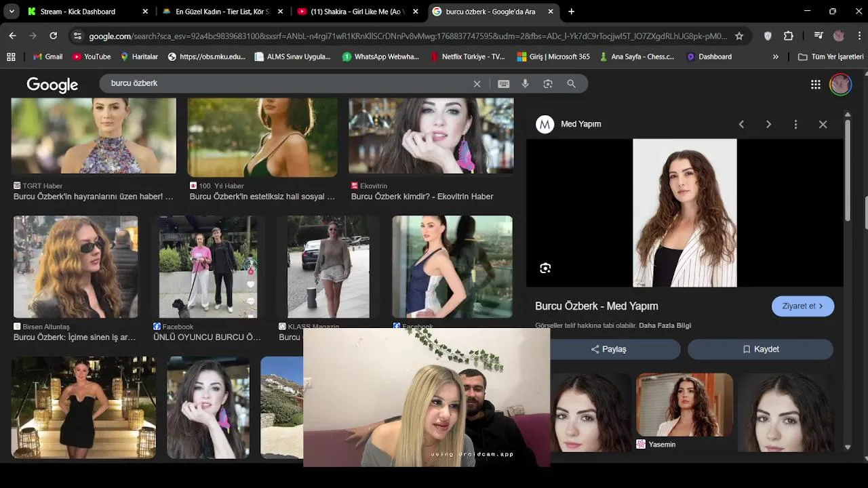Open tab search dropdown arrow
This screenshot has width=868, height=488.
(12, 12)
